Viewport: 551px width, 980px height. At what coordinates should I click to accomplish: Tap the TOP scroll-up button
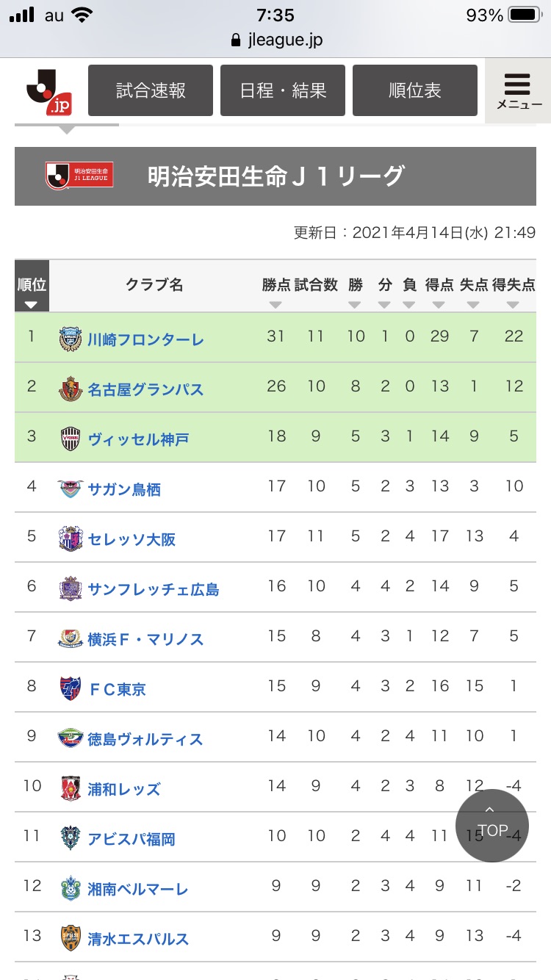(x=492, y=825)
